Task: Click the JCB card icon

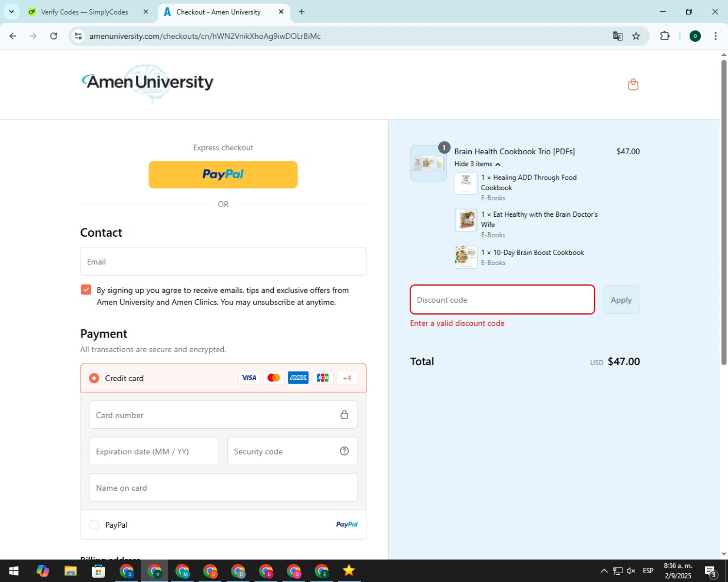Action: (323, 378)
